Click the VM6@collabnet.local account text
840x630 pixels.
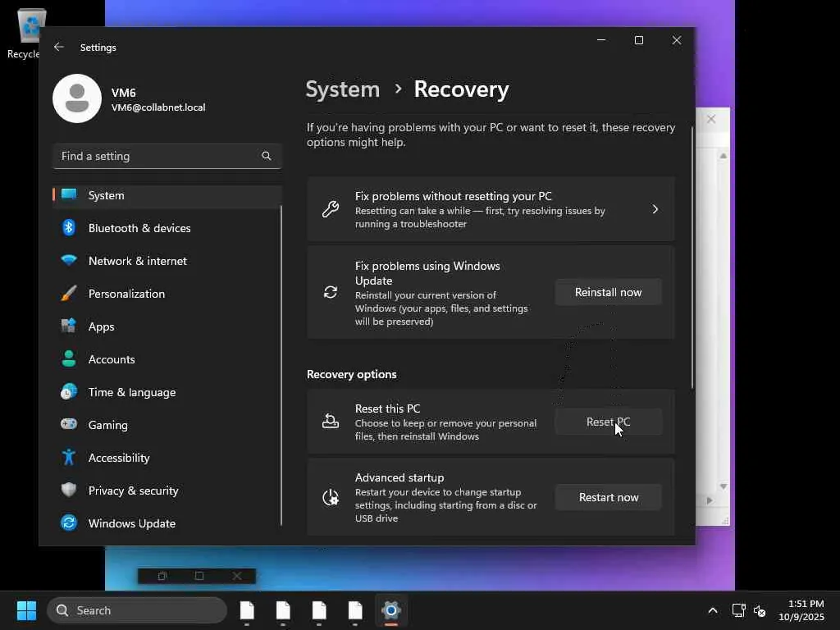point(158,107)
